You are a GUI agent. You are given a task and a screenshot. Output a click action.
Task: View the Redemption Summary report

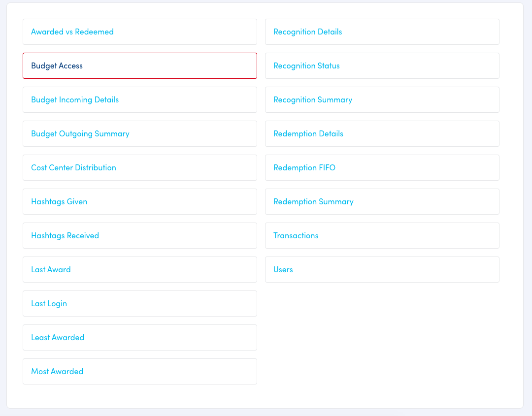[313, 202]
